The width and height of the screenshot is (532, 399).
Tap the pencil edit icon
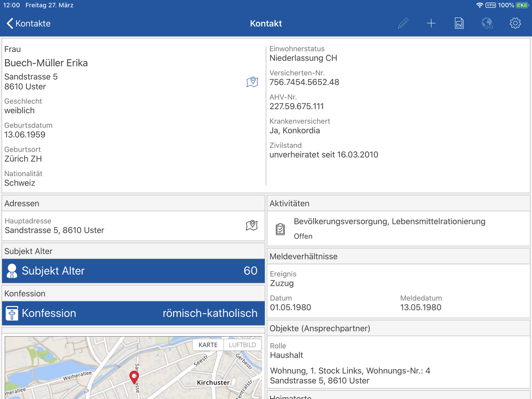403,23
